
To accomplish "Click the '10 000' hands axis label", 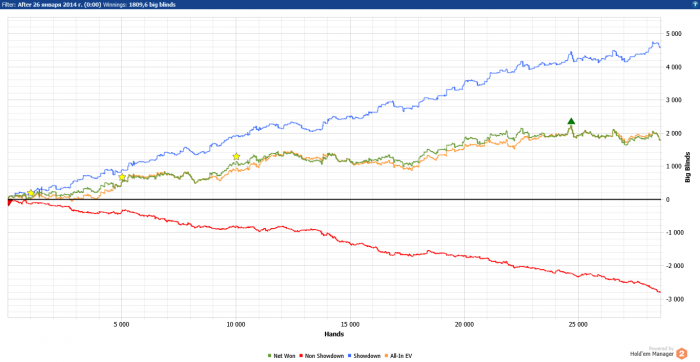I will pos(236,324).
